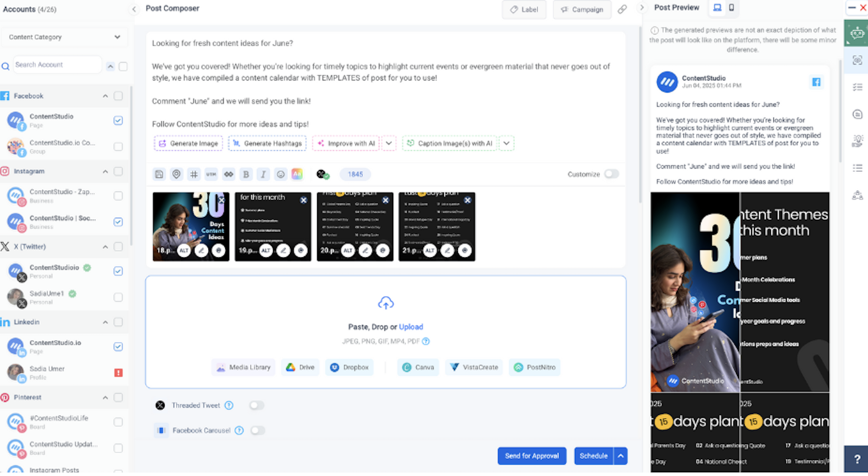
Task: Remove the 21.p image thumbnail
Action: (x=467, y=200)
